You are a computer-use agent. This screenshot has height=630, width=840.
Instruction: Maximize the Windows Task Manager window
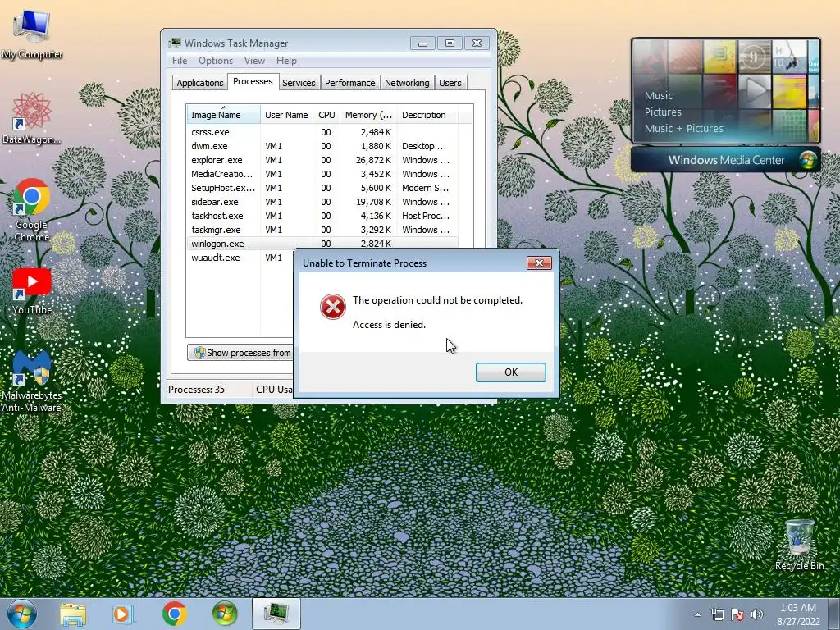point(450,43)
